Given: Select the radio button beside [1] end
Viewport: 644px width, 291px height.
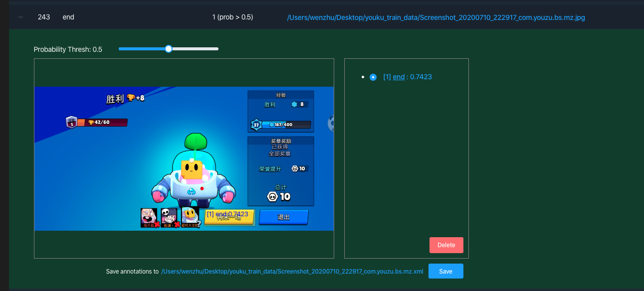Looking at the screenshot, I should click(x=373, y=77).
